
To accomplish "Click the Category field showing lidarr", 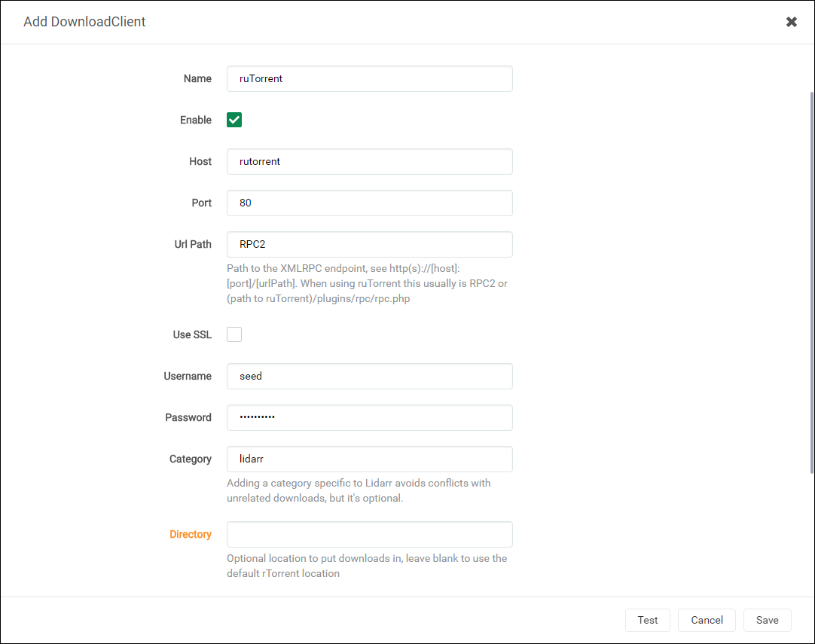I will [x=369, y=459].
